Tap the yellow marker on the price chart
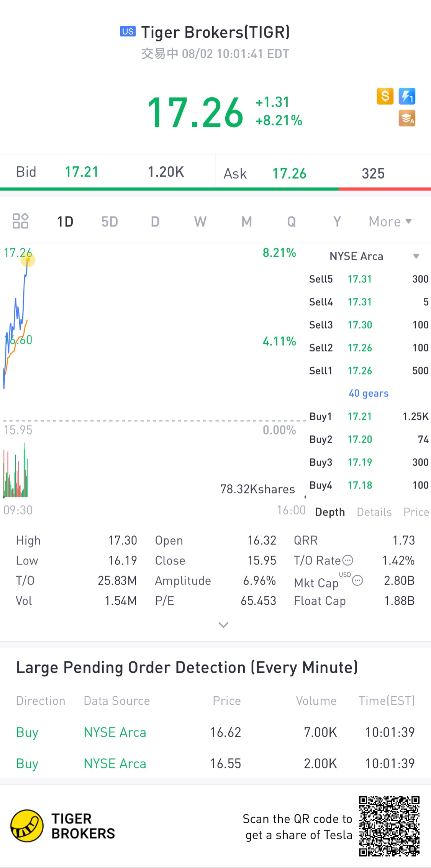This screenshot has width=431, height=868. (x=28, y=261)
